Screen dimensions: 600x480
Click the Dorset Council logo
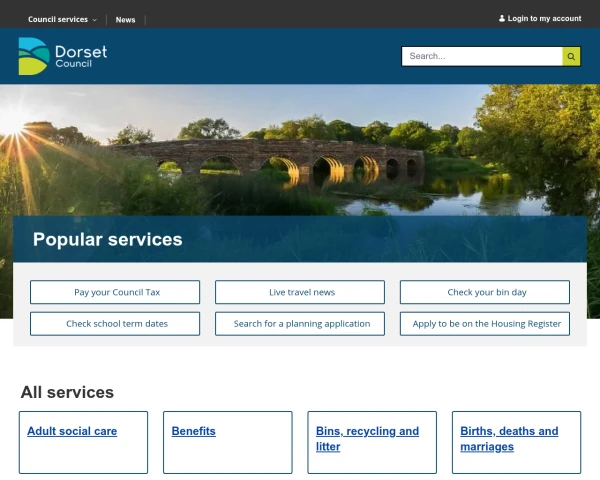tap(63, 56)
